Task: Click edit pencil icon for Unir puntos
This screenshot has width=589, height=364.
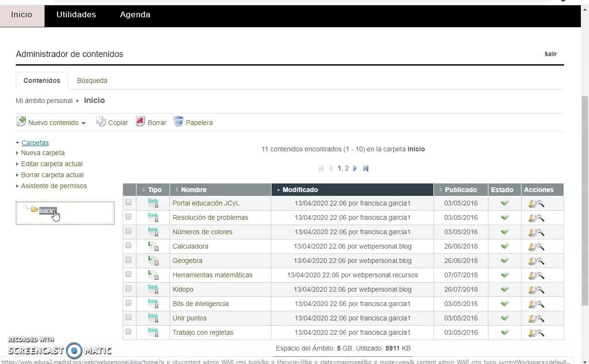Action: (532, 318)
